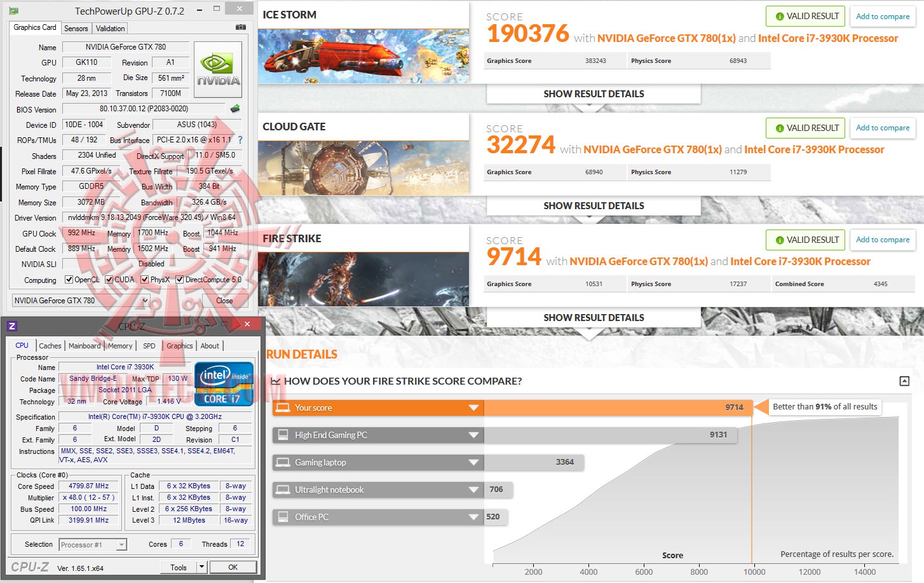Click the Core Speed value 4799.87 MHz
924x583 pixels.
[89, 486]
